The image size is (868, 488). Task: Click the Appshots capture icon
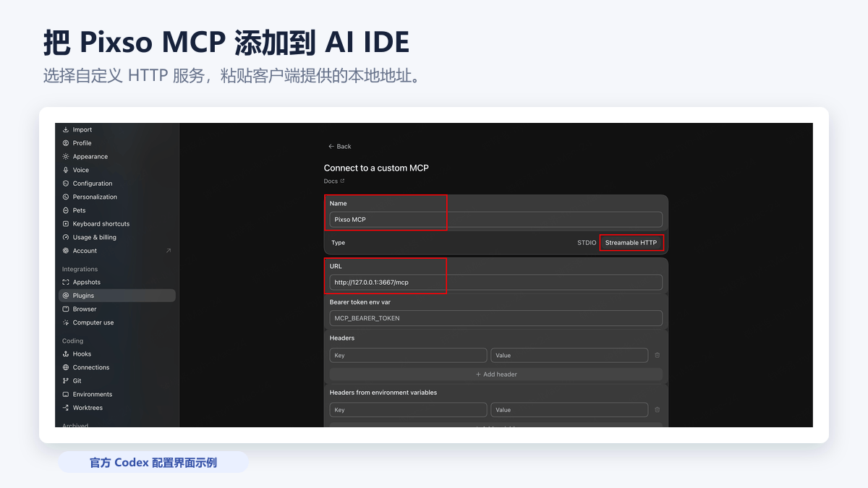pos(66,282)
